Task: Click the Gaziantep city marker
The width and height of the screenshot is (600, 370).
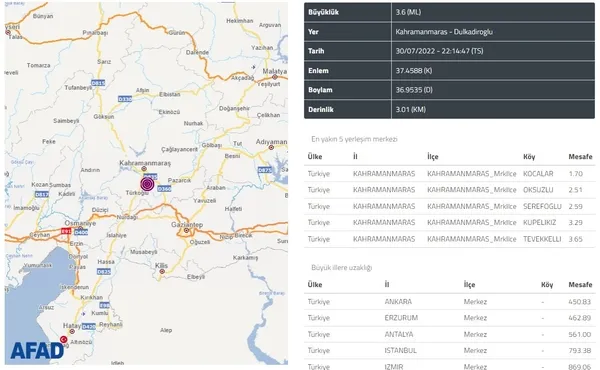Action: pyautogui.click(x=186, y=230)
